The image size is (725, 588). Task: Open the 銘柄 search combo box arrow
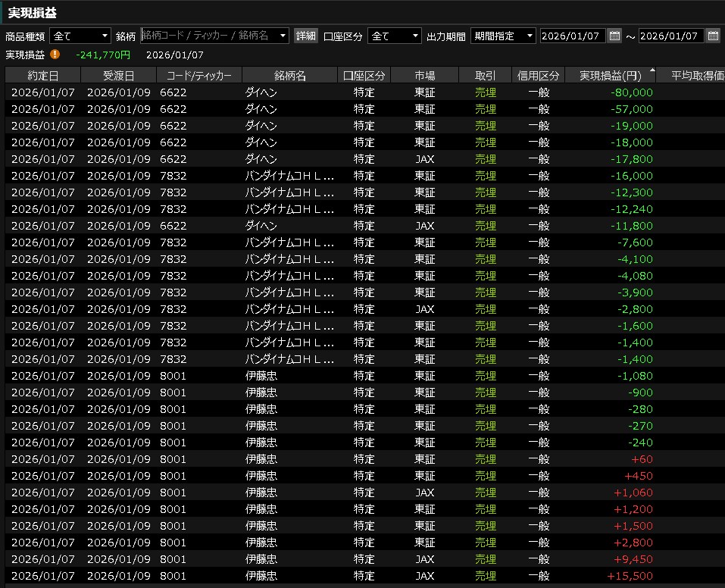[283, 36]
